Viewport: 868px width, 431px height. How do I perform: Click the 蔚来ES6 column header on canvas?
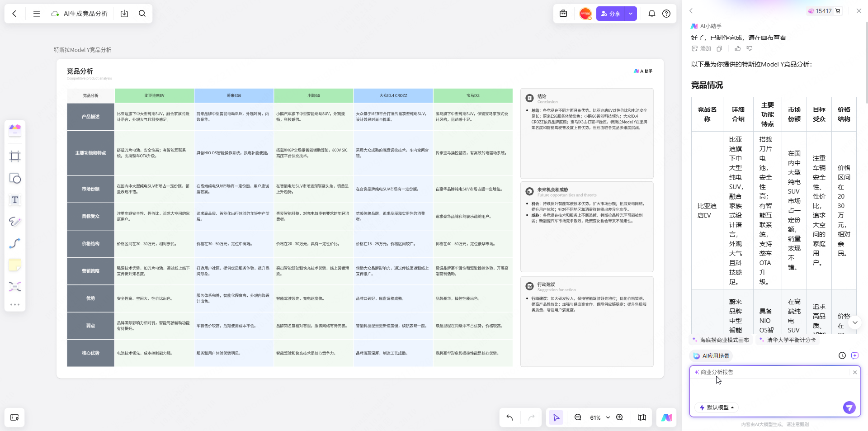click(x=234, y=95)
